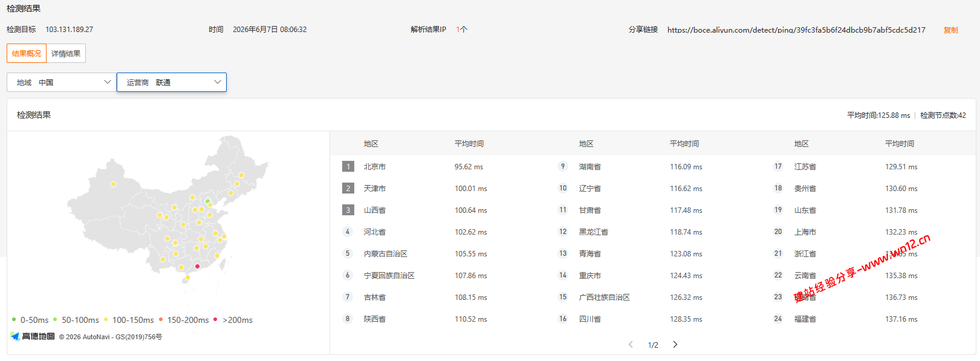This screenshot has width=980, height=361.
Task: Click 上海市 region name
Action: [805, 232]
